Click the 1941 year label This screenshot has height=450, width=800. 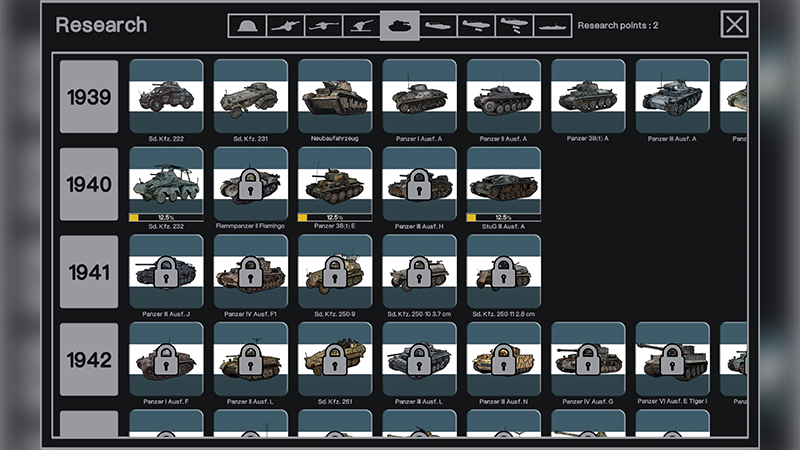[89, 272]
